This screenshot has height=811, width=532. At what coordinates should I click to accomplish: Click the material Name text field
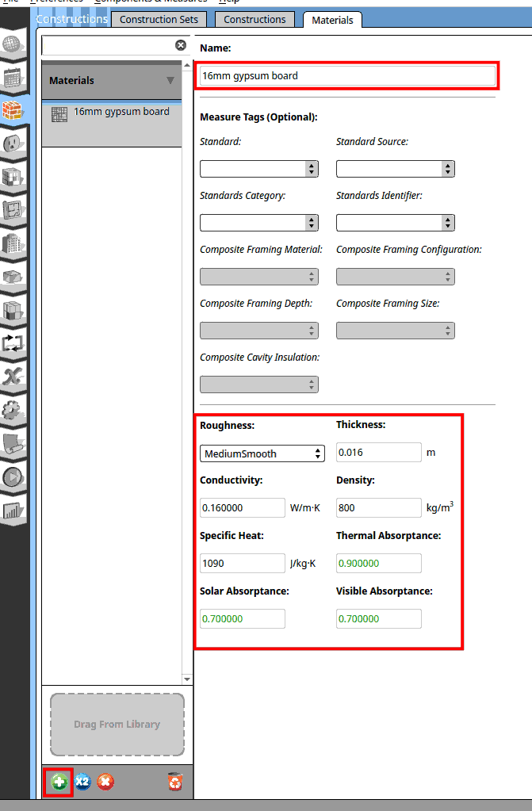point(347,76)
